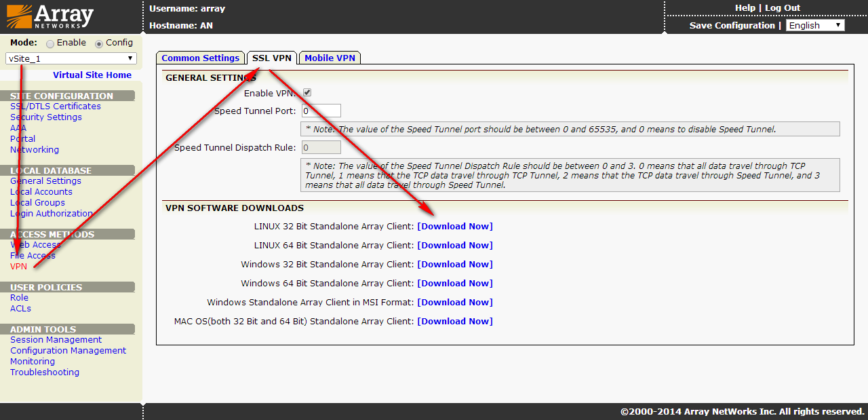Toggle the Enable VPN checkbox
Viewport: 868px width, 420px height.
(307, 92)
